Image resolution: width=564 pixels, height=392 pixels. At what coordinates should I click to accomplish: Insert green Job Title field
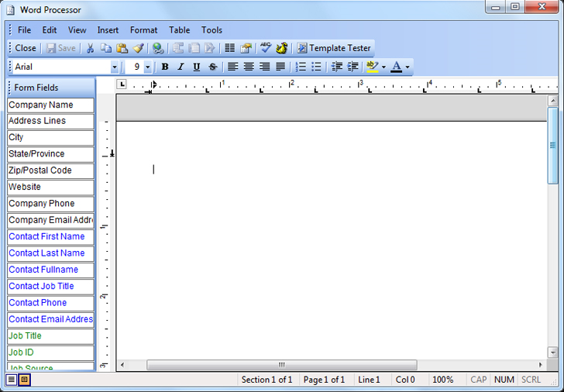[x=50, y=336]
